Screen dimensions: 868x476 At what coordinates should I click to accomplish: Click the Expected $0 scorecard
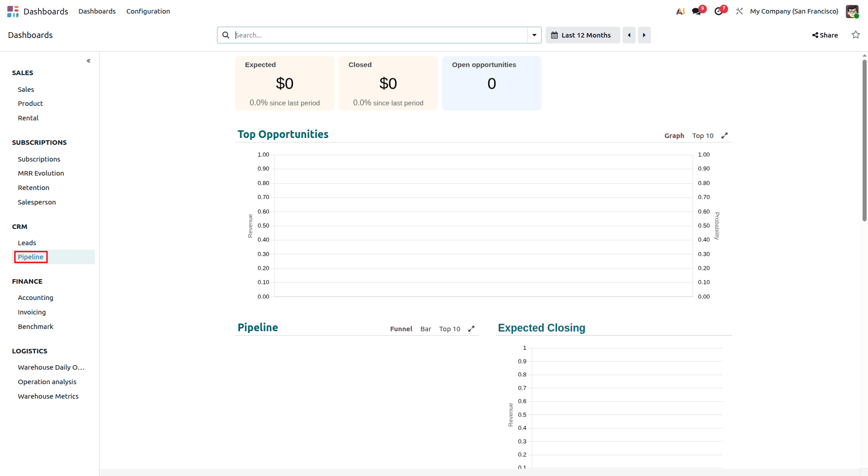(x=284, y=83)
